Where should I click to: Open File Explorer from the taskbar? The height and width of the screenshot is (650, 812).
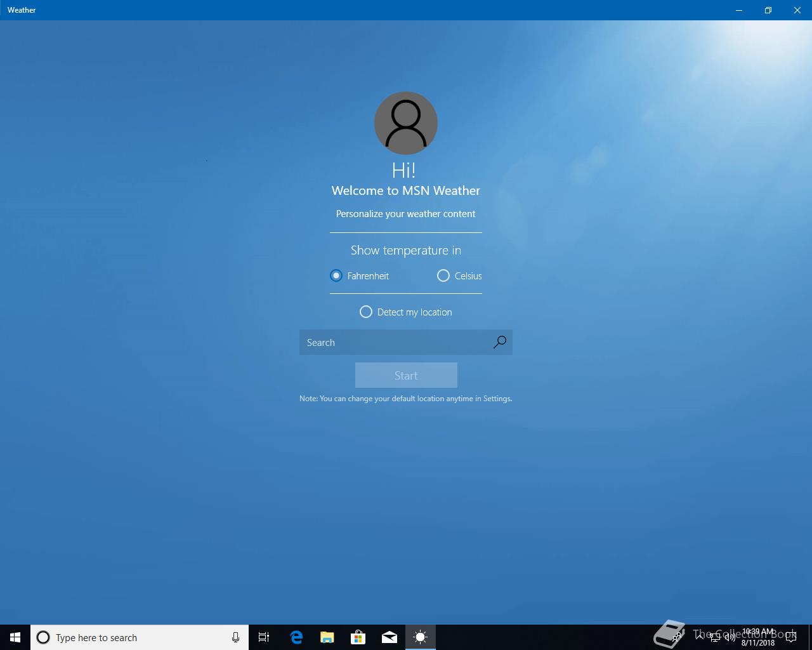tap(327, 637)
